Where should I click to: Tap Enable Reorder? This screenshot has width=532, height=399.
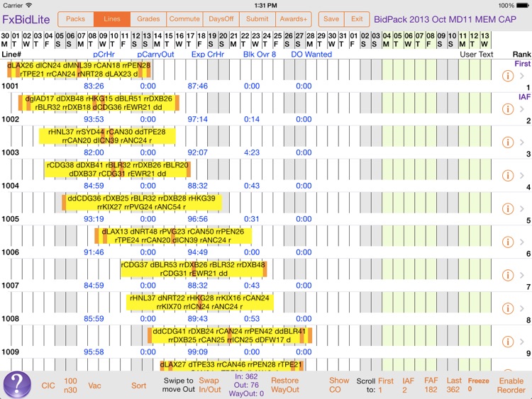[511, 386]
